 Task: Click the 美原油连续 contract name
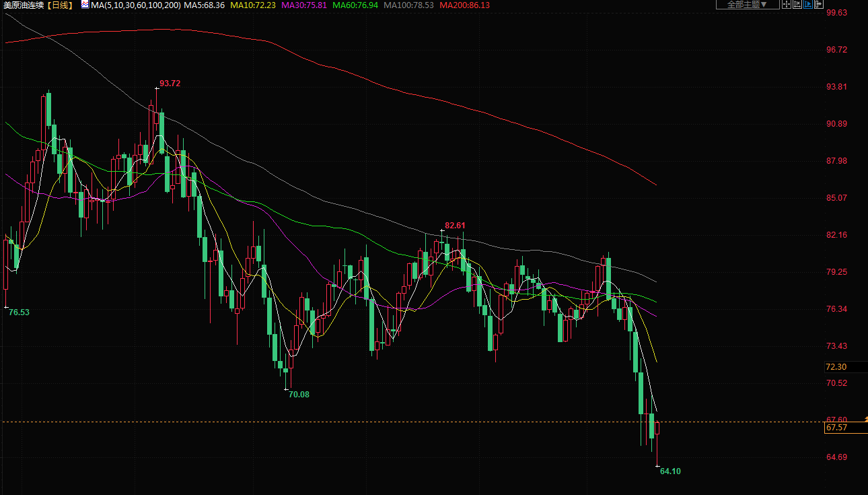click(22, 5)
